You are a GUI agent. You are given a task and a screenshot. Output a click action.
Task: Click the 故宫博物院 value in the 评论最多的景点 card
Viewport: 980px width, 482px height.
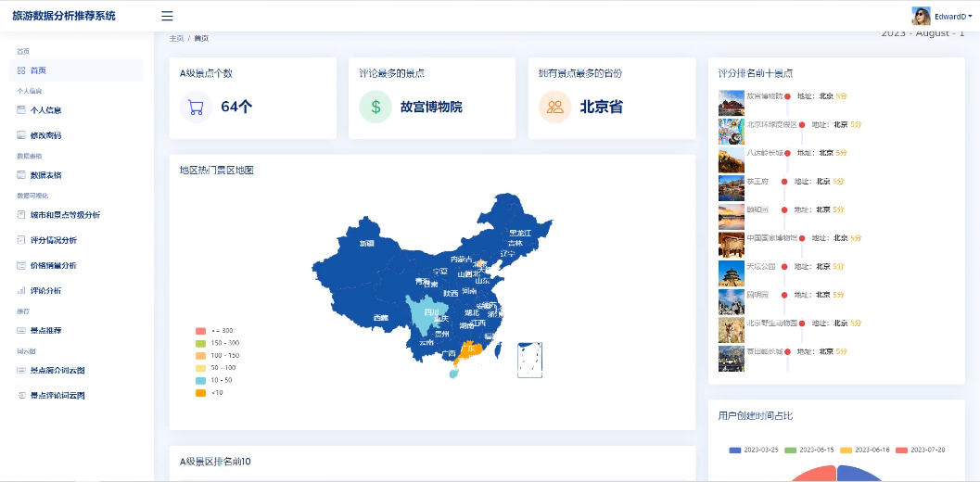click(431, 107)
